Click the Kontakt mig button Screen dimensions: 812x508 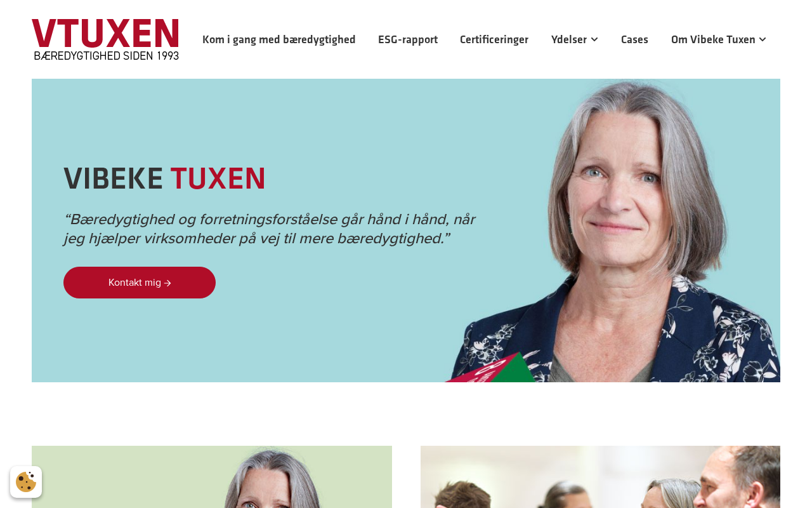tap(140, 283)
